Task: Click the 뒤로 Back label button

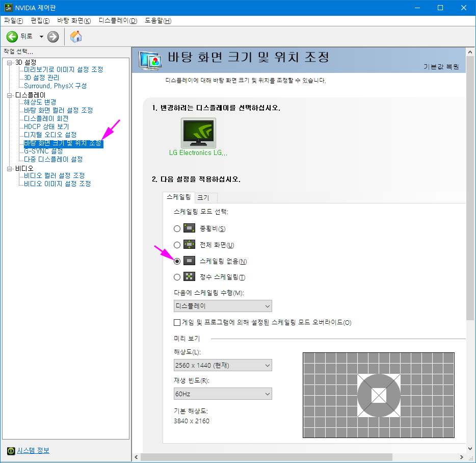Action: (27, 36)
